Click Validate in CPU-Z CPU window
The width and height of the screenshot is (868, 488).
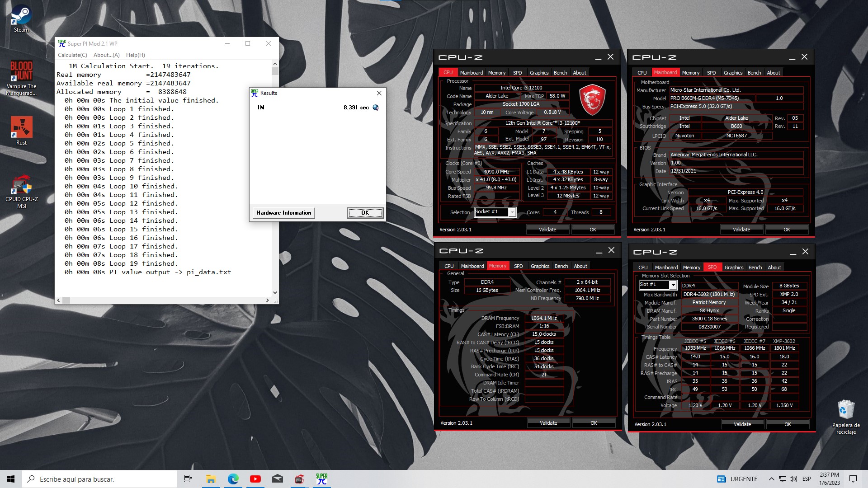547,230
